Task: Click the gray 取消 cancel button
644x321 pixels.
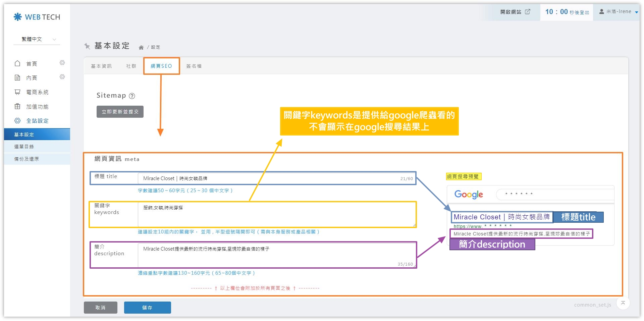Action: [100, 308]
